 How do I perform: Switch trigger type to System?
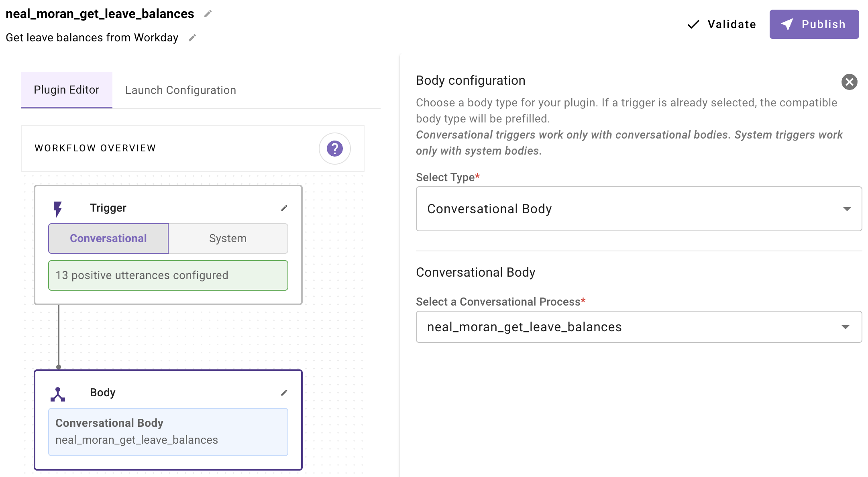(228, 238)
